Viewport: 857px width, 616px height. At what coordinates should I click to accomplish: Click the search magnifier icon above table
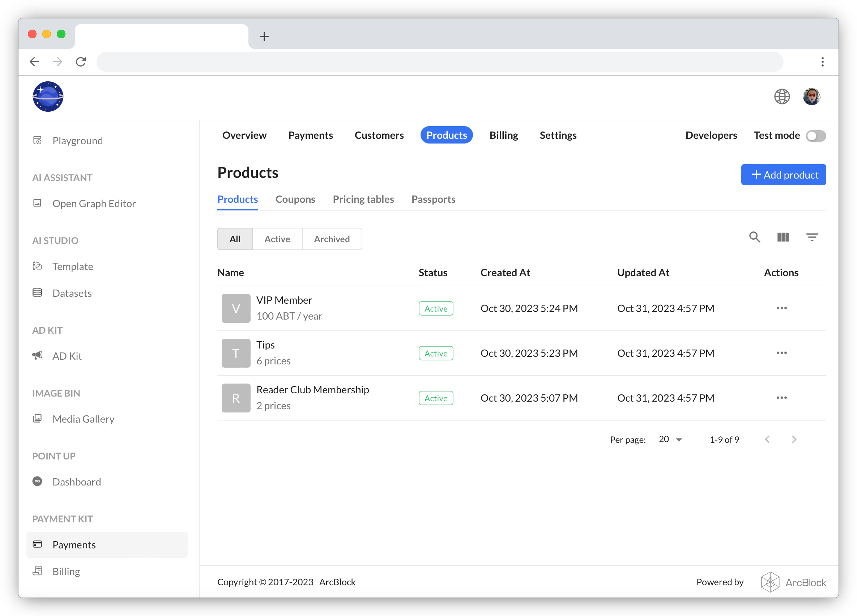[x=754, y=237]
